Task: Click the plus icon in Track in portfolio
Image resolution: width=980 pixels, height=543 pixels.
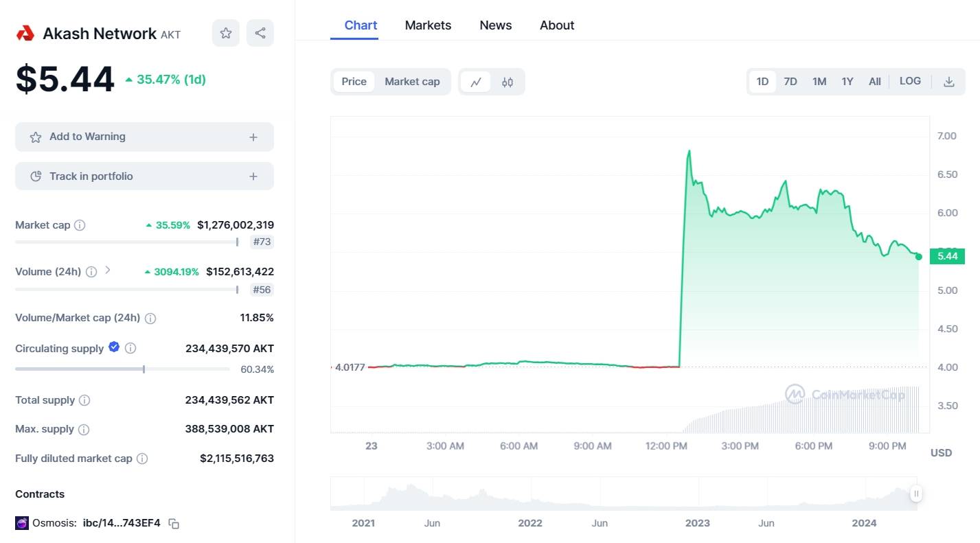Action: pos(253,176)
